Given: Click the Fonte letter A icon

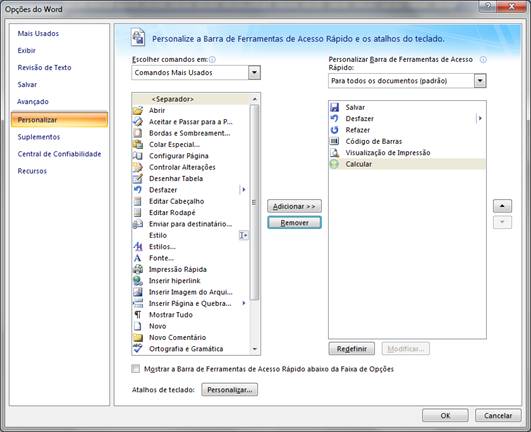Looking at the screenshot, I should [x=137, y=258].
